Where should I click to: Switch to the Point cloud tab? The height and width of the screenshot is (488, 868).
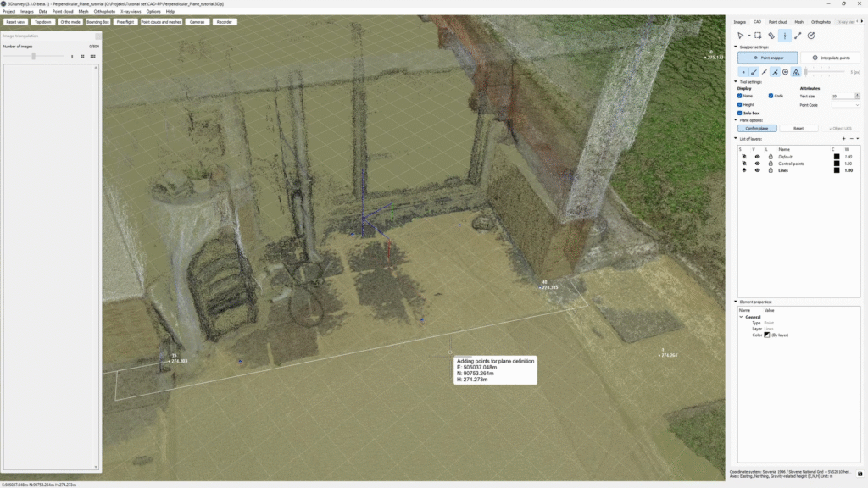(x=778, y=22)
